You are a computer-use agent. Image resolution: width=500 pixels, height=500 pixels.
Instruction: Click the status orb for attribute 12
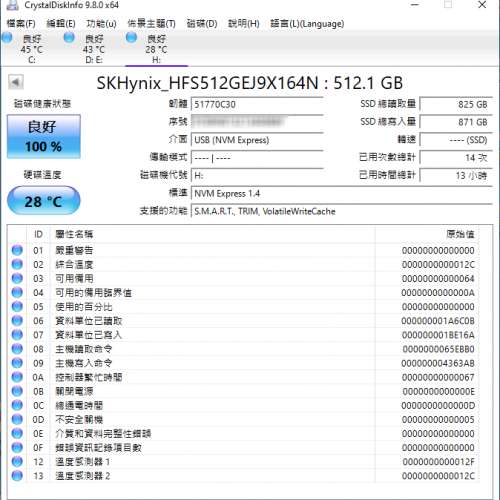pyautogui.click(x=17, y=462)
